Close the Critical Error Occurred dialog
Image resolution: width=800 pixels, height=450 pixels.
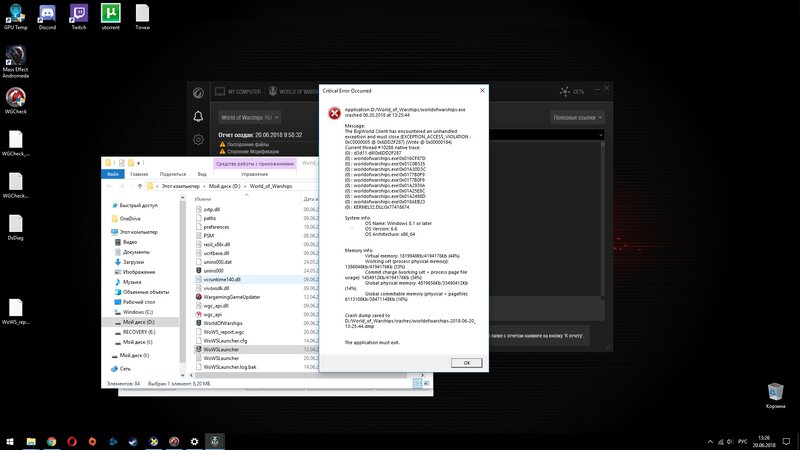tap(482, 90)
